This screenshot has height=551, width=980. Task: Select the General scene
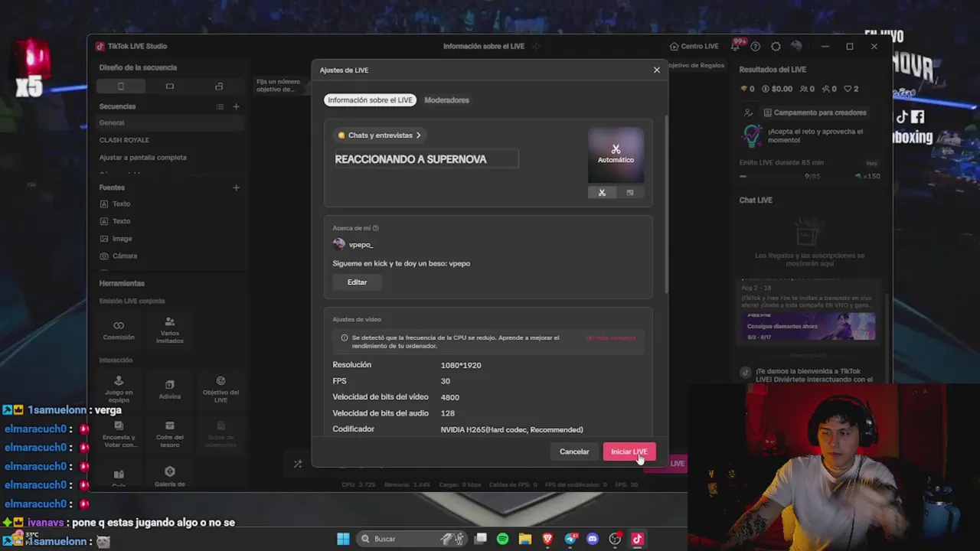[170, 122]
